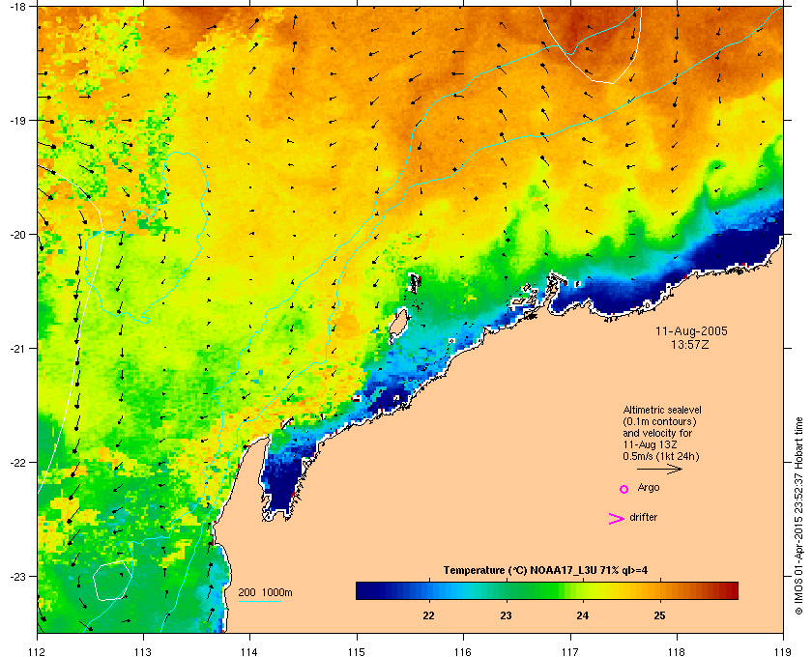Click the 'Altimetric sealevel' legend text
Image resolution: width=812 pixels, height=657 pixels.
(x=662, y=410)
